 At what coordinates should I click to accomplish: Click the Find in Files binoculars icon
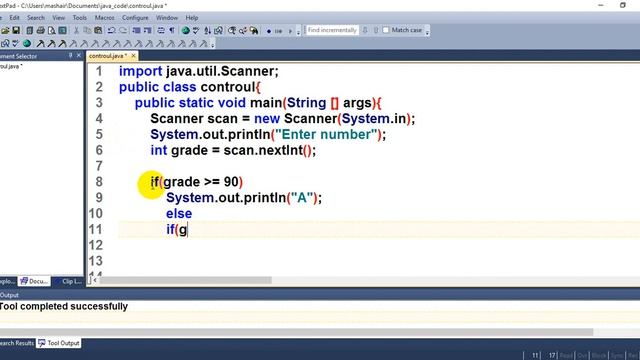pyautogui.click(x=254, y=31)
